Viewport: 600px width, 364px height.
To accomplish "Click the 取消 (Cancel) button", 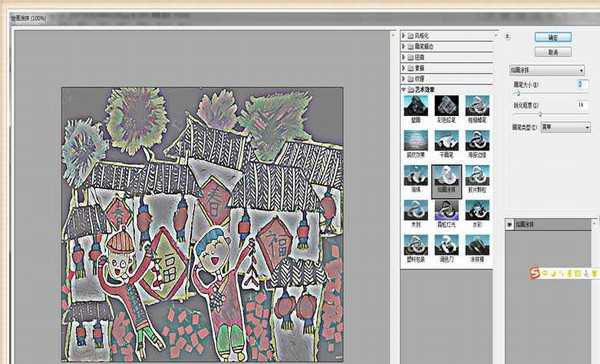I will coord(553,52).
